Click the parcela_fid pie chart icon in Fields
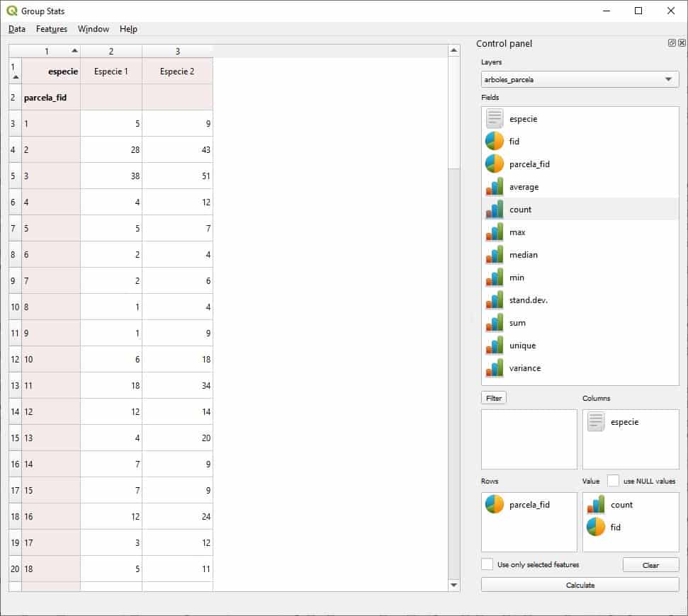The height and width of the screenshot is (616, 688). pyautogui.click(x=495, y=164)
